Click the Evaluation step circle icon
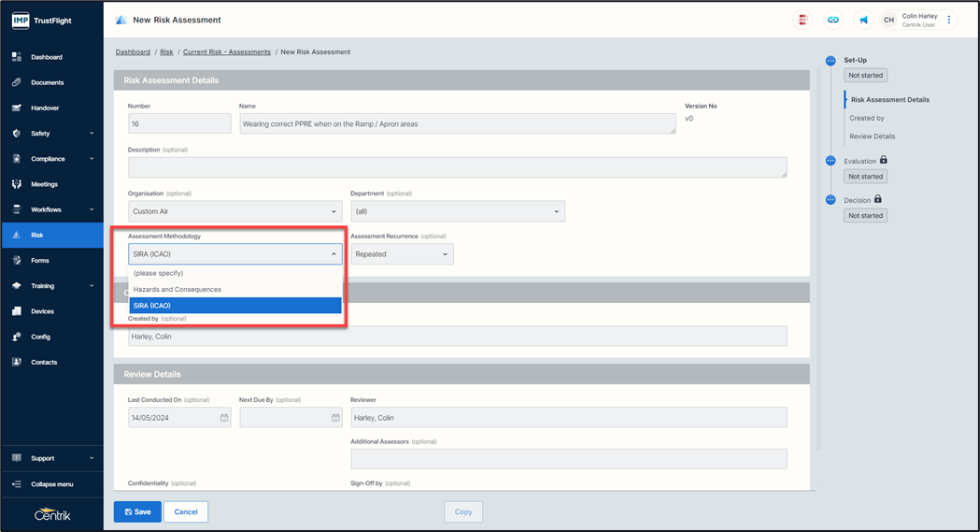980x532 pixels. 831,161
